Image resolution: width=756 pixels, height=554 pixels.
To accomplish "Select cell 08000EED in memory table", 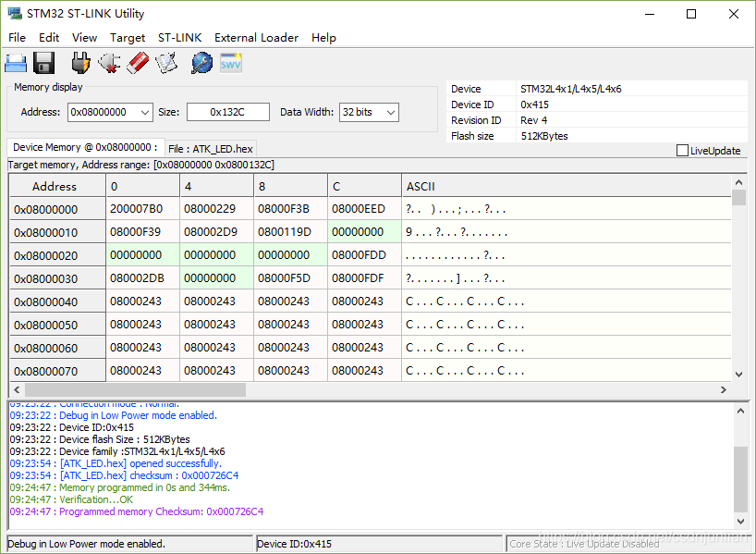I will coord(364,209).
